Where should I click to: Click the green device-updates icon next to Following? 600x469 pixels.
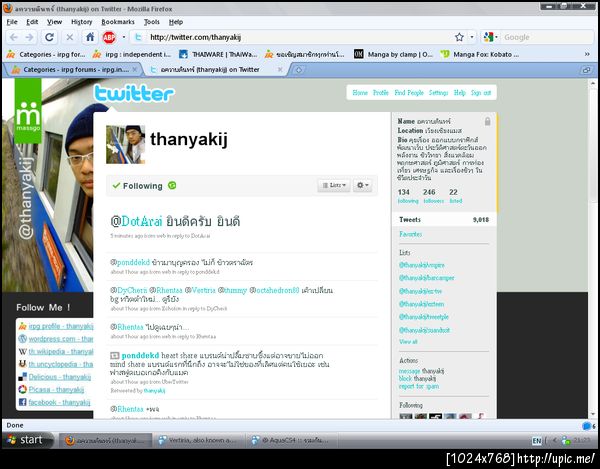coord(172,186)
